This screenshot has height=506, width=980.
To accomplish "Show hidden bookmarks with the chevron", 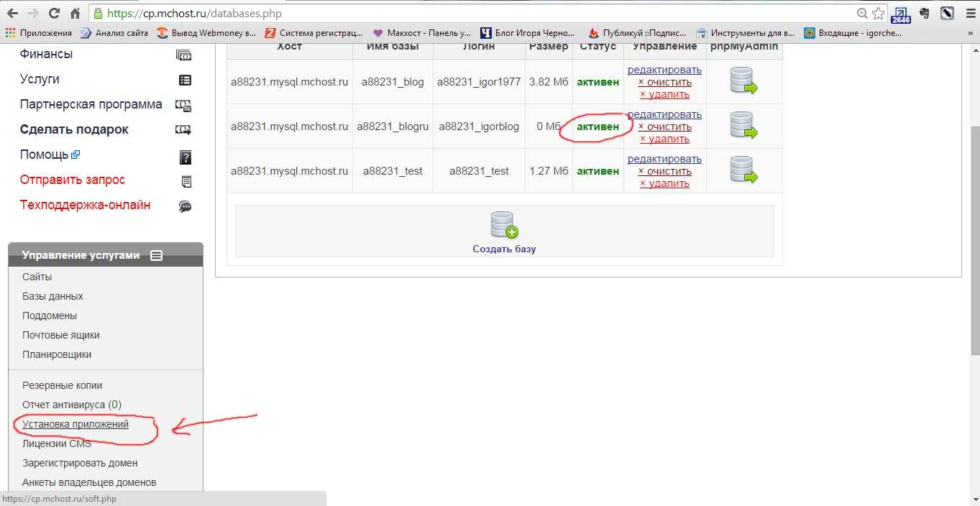I will point(970,33).
